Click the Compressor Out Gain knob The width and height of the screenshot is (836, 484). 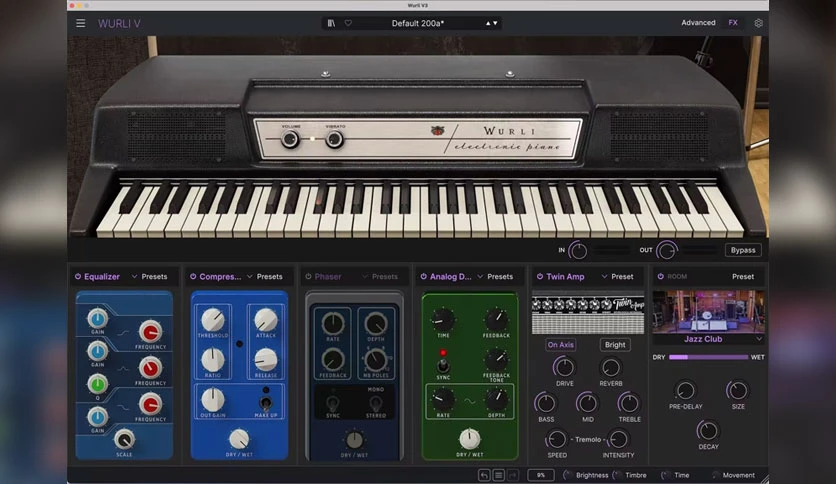tap(213, 400)
